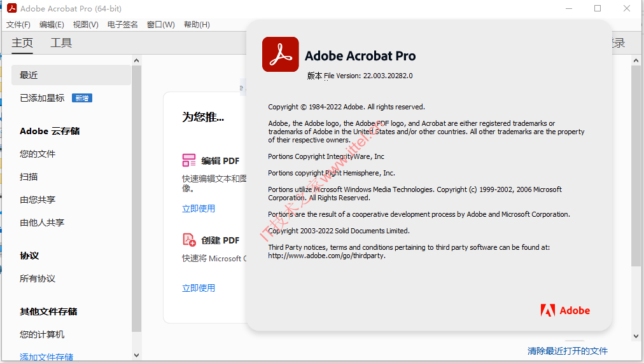Minimize the Acrobat window
The width and height of the screenshot is (644, 363).
tap(569, 9)
